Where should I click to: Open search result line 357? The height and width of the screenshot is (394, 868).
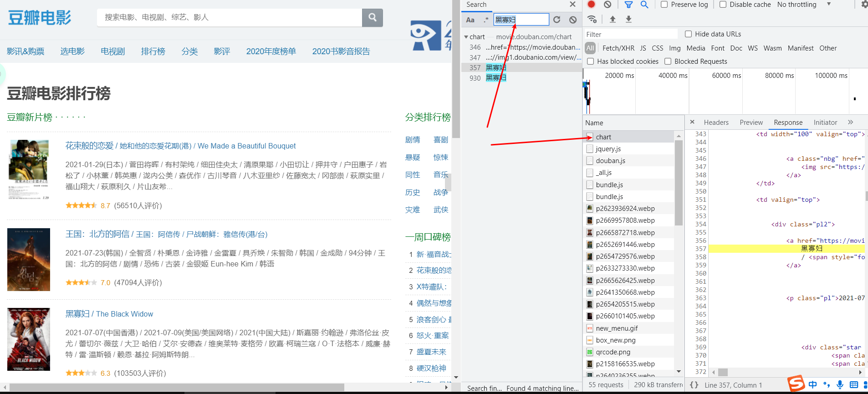point(521,67)
